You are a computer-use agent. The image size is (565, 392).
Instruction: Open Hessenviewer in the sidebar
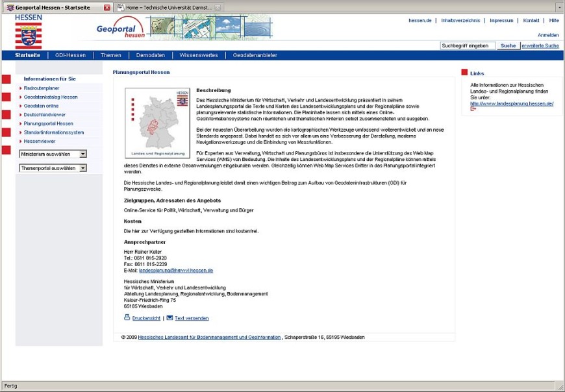tap(40, 141)
